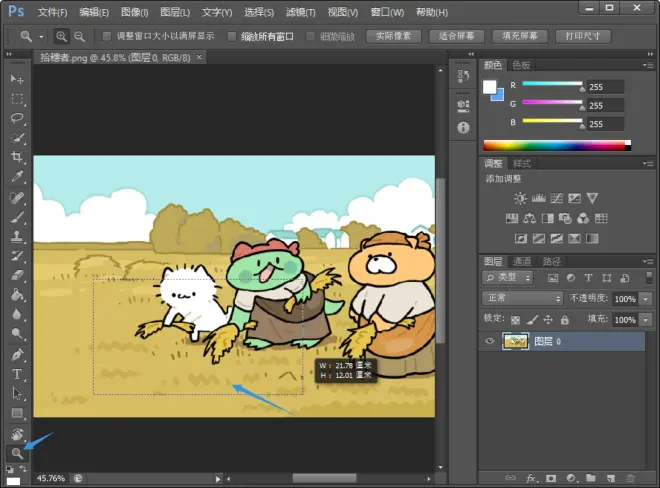Enable zoom all windows checkbox
This screenshot has height=488, width=660.
[x=232, y=37]
